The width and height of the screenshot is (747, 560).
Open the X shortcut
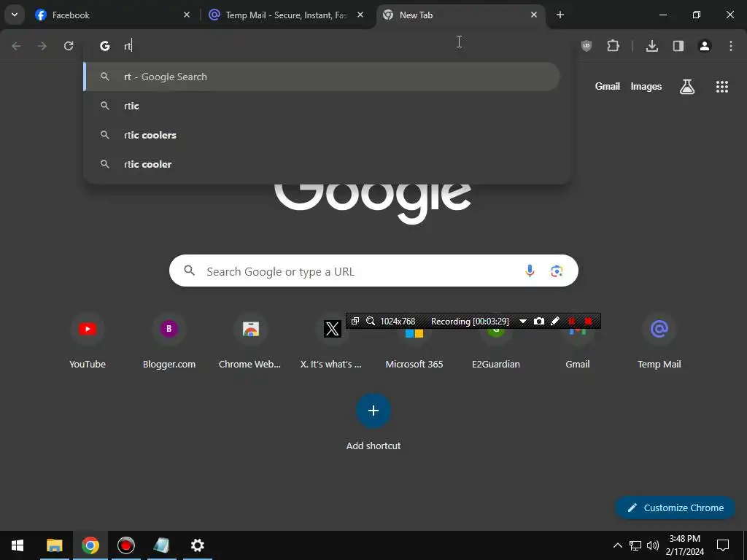332,341
